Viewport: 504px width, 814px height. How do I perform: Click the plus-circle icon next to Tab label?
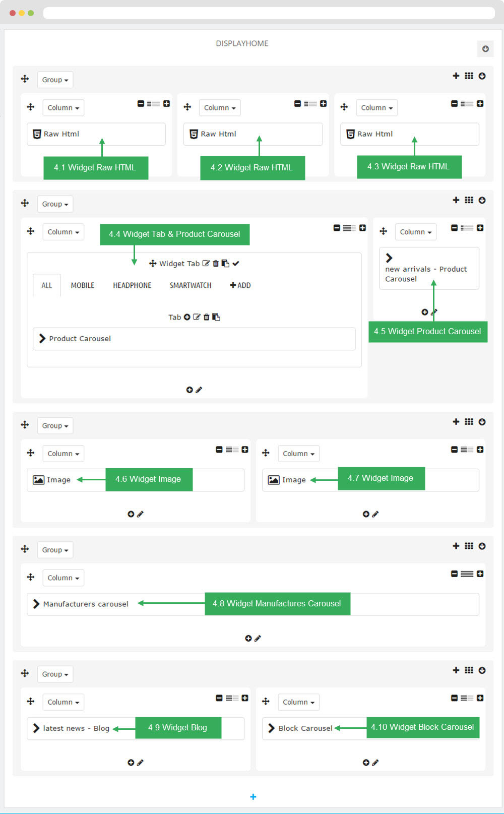point(187,317)
